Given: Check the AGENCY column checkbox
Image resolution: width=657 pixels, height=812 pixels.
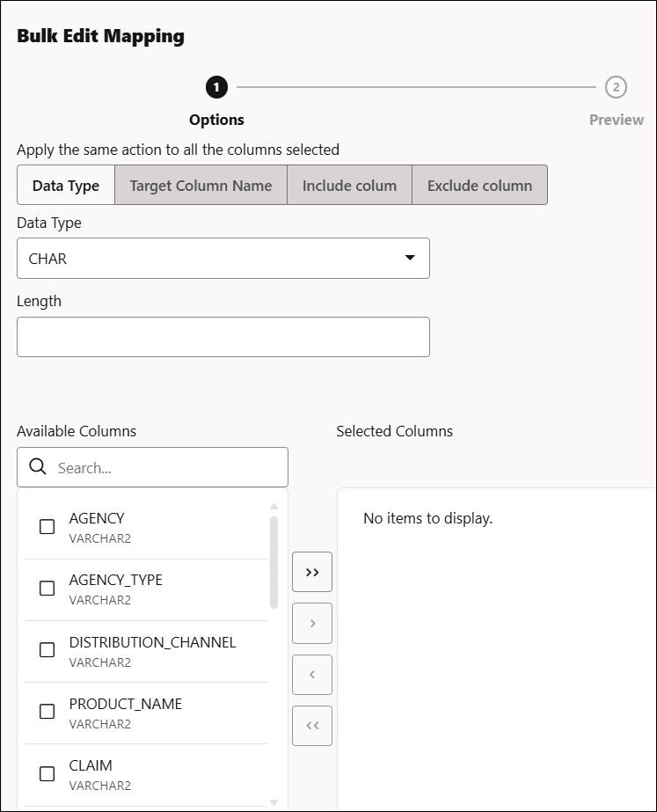Looking at the screenshot, I should pyautogui.click(x=47, y=527).
